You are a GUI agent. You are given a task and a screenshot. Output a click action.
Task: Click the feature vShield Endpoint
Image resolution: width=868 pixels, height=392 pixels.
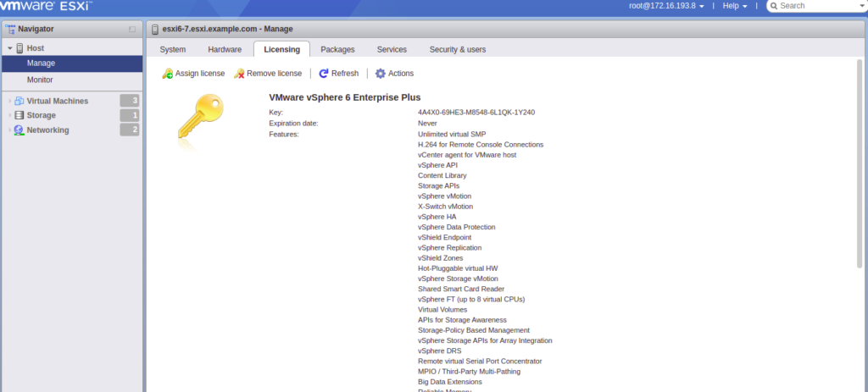point(444,237)
